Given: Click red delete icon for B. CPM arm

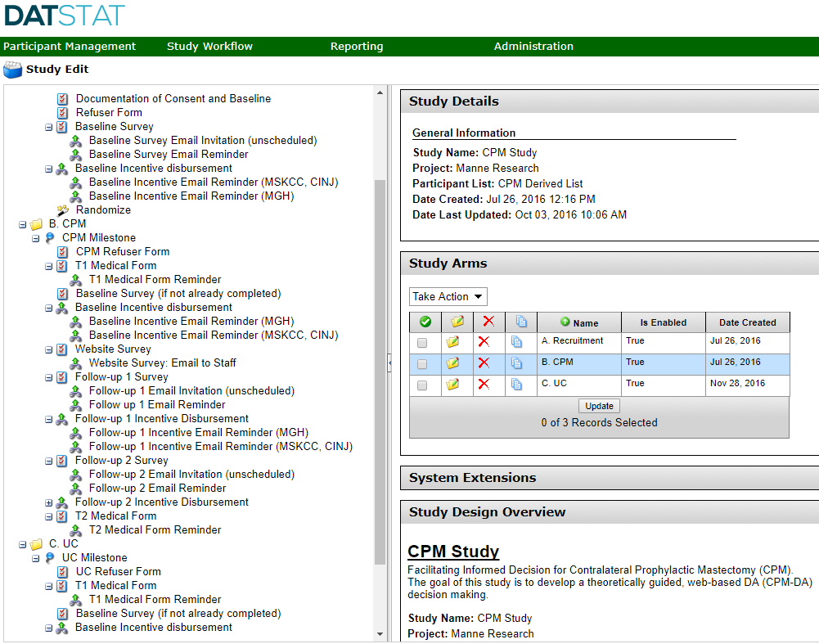Looking at the screenshot, I should pos(484,363).
